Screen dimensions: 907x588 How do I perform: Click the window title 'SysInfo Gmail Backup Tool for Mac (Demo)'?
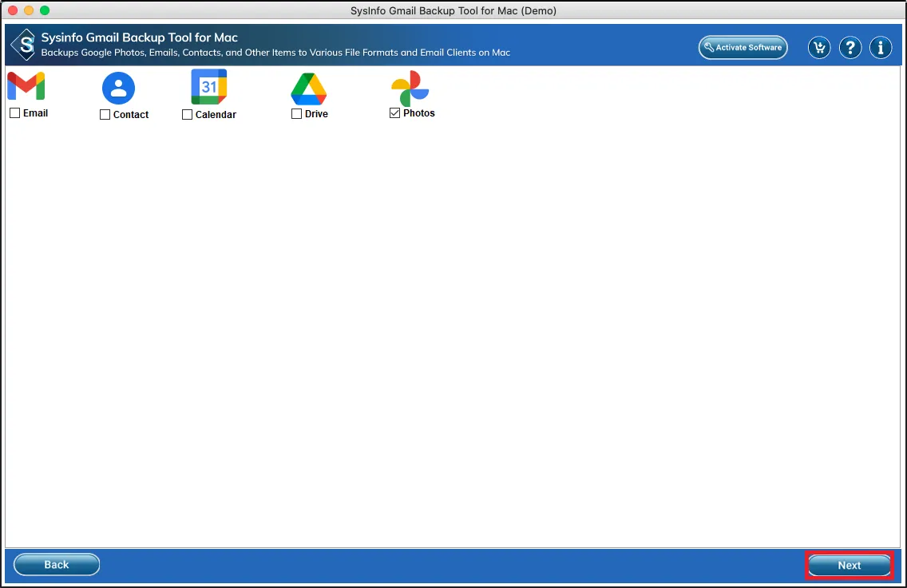(453, 10)
